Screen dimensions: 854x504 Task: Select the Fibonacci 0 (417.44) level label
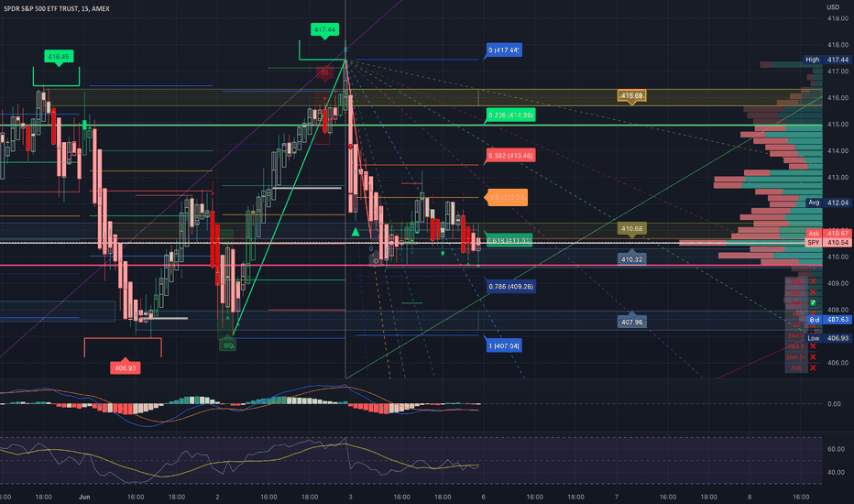tap(504, 50)
